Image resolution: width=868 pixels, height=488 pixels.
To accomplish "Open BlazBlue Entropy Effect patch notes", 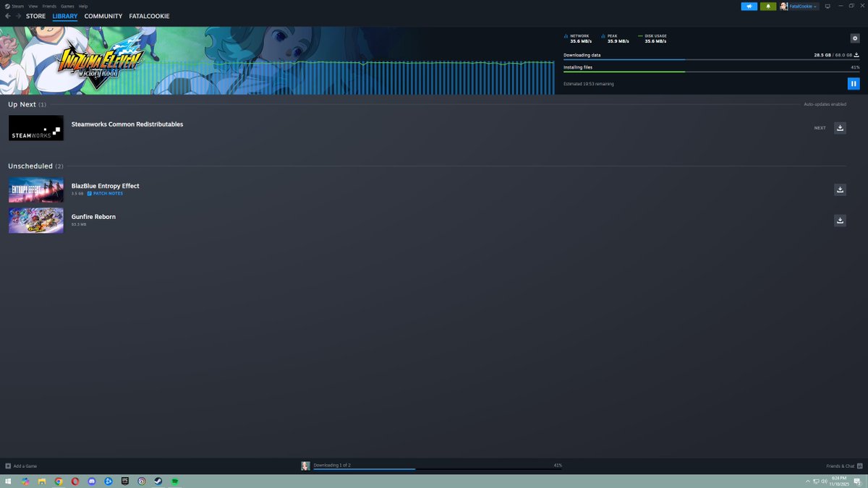I will point(105,194).
